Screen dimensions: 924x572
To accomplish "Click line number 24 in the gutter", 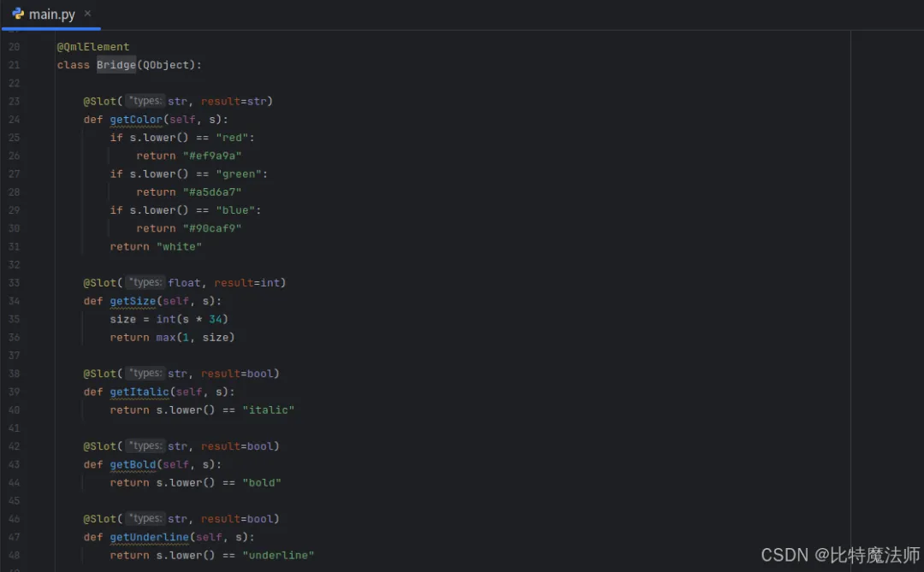I will 15,119.
